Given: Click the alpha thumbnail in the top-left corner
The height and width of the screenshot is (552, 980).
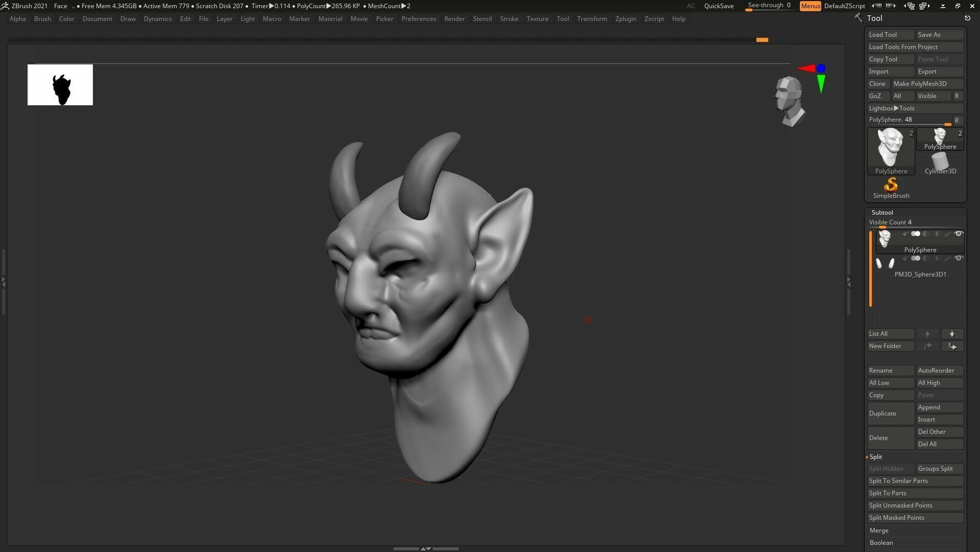Looking at the screenshot, I should 60,84.
